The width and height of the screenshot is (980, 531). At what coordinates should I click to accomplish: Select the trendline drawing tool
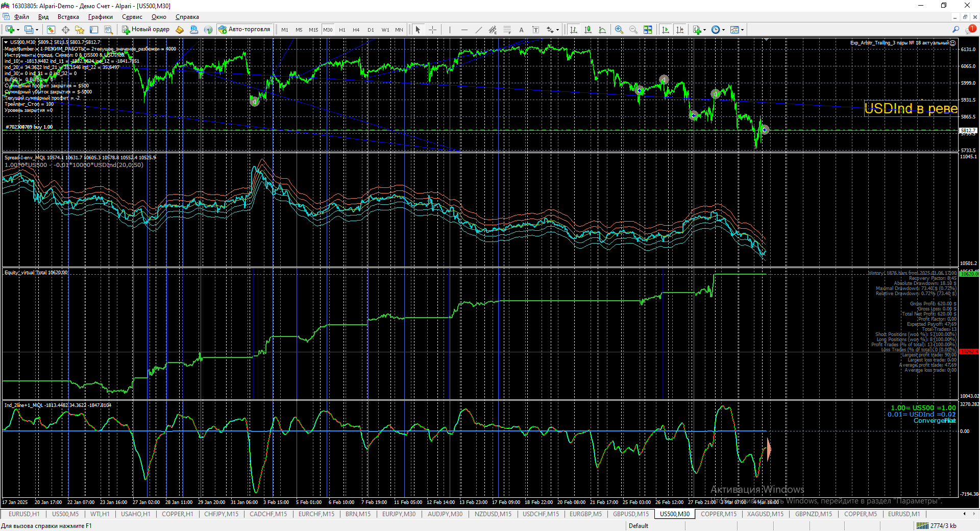(x=478, y=30)
